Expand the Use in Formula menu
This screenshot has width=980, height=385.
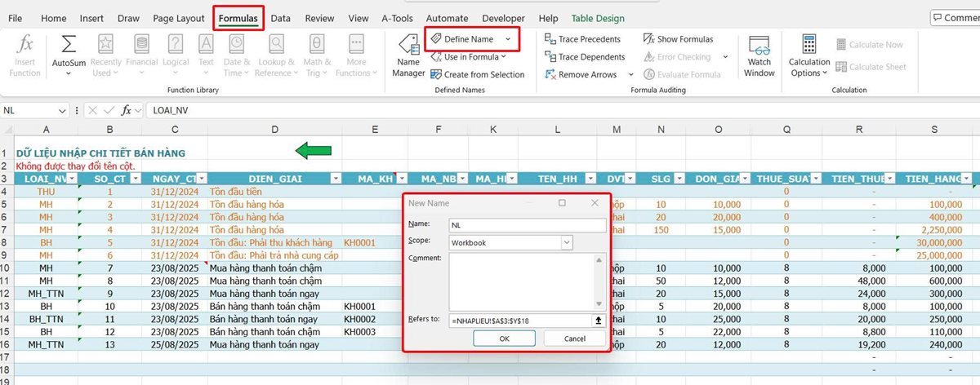click(474, 57)
